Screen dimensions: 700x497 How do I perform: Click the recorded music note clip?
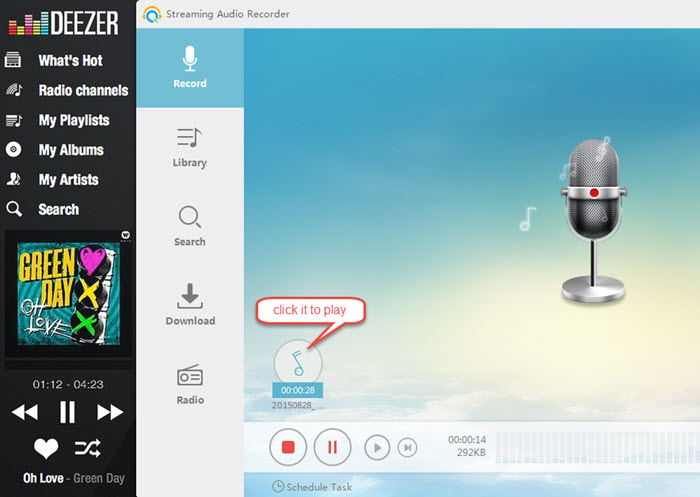[298, 363]
